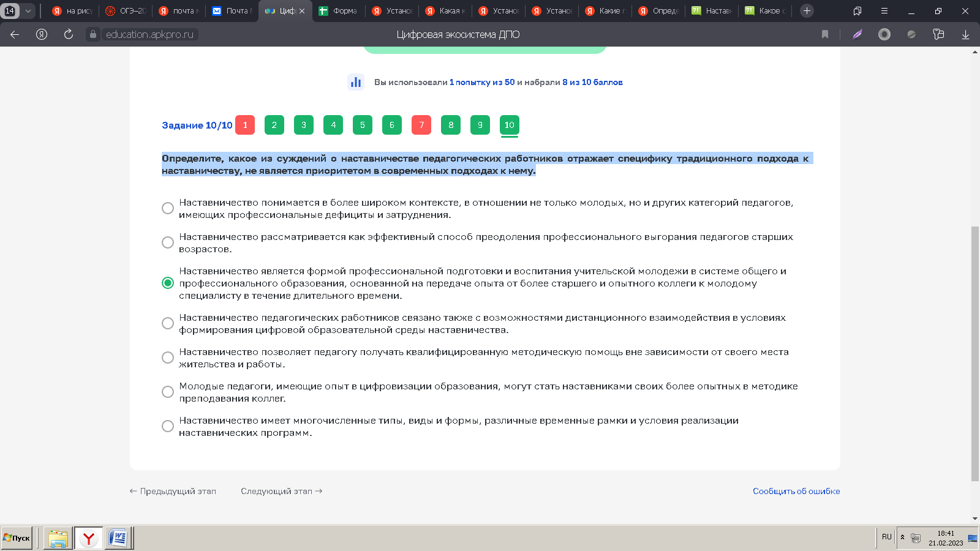Open the Yandex home icon beside address bar
980x551 pixels.
[x=42, y=34]
